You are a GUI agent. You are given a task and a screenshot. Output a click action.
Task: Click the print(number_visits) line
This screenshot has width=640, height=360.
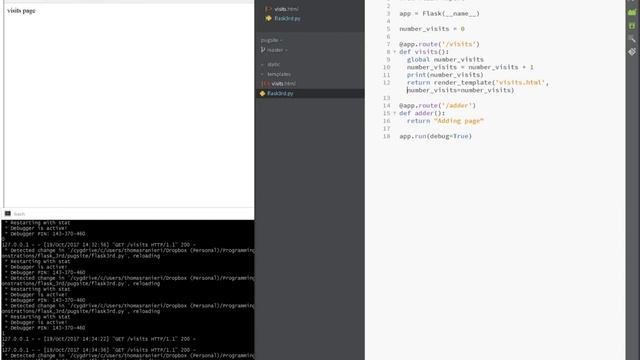(445, 75)
